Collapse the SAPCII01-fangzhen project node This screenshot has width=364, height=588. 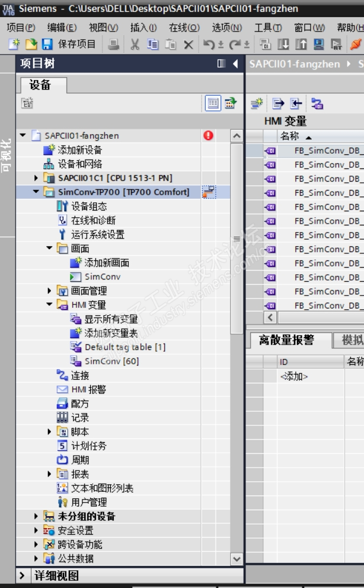pos(23,135)
